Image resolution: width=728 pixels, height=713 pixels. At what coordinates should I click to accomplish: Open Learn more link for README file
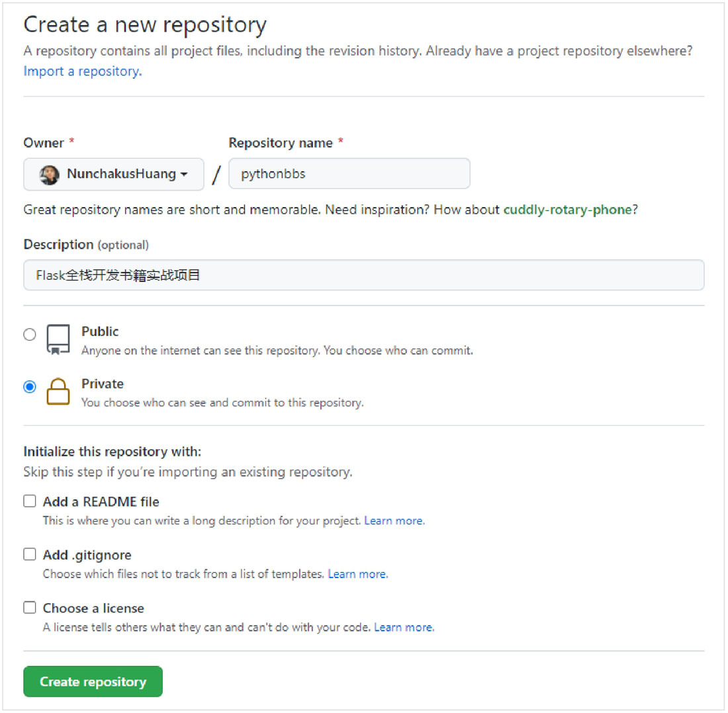click(394, 521)
